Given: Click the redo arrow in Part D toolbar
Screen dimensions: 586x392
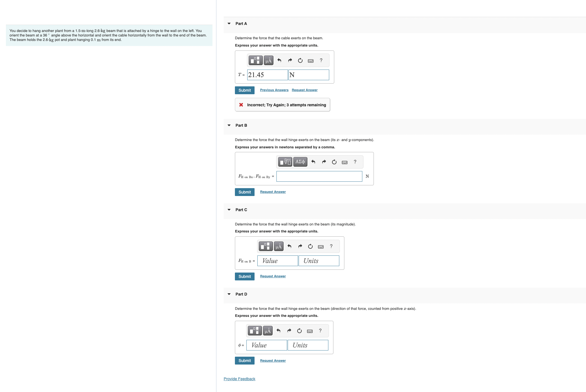Looking at the screenshot, I should pyautogui.click(x=289, y=331).
